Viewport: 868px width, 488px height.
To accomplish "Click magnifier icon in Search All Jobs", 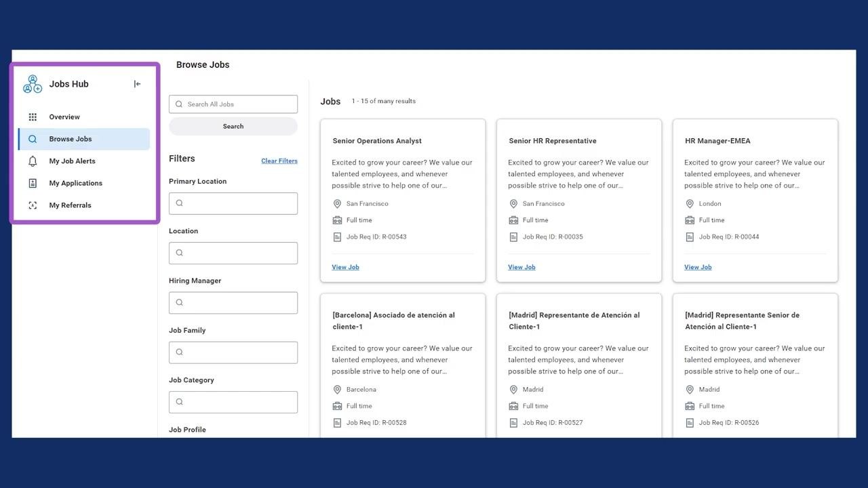I will point(179,104).
